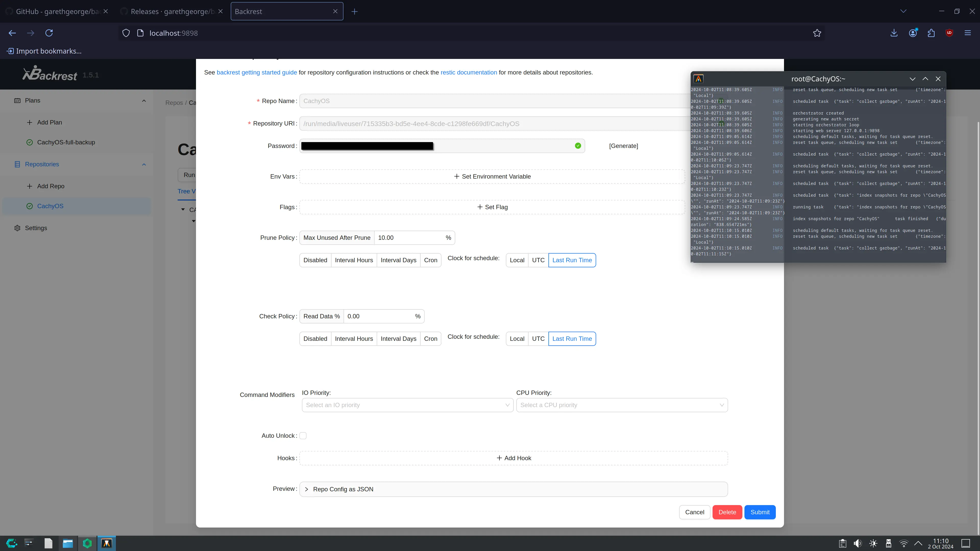
Task: Enable the Auto Unlock checkbox
Action: 303,436
